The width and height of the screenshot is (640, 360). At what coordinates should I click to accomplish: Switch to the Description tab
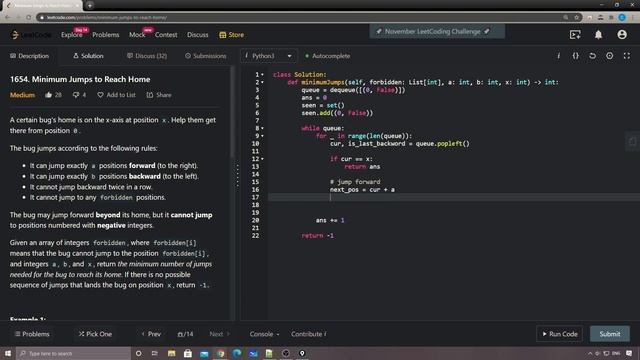click(x=29, y=56)
